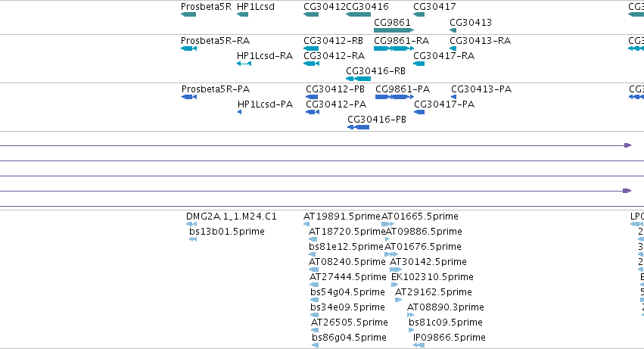Open the EK102310.5prime EST label
Viewport: 644px width, 349px height.
432,278
